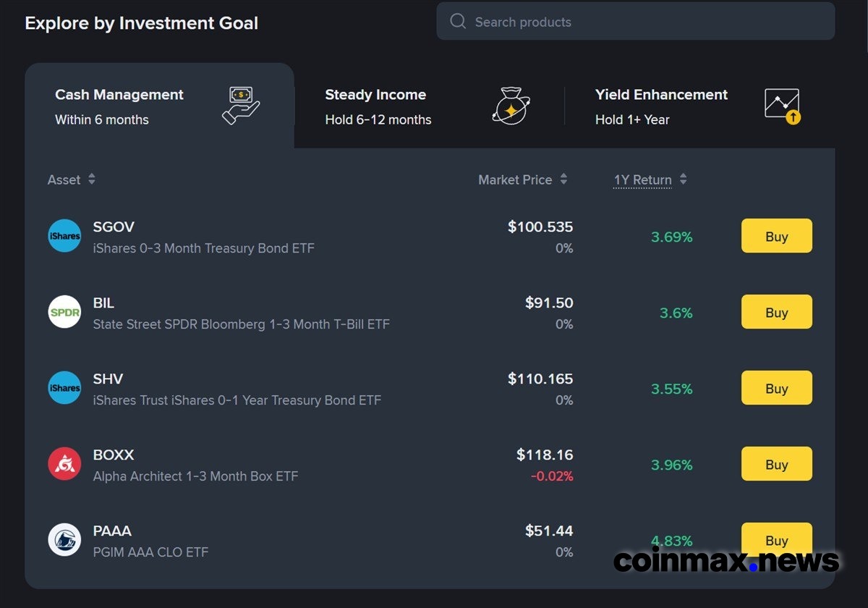This screenshot has height=608, width=868.
Task: Select the SGOV ticker name
Action: click(114, 227)
